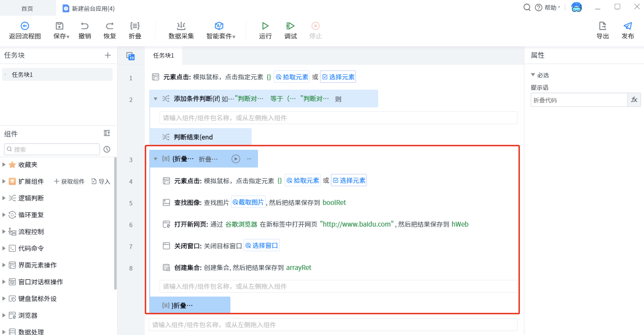Click the 撤销 undo icon
This screenshot has width=644, height=335.
pos(85,26)
